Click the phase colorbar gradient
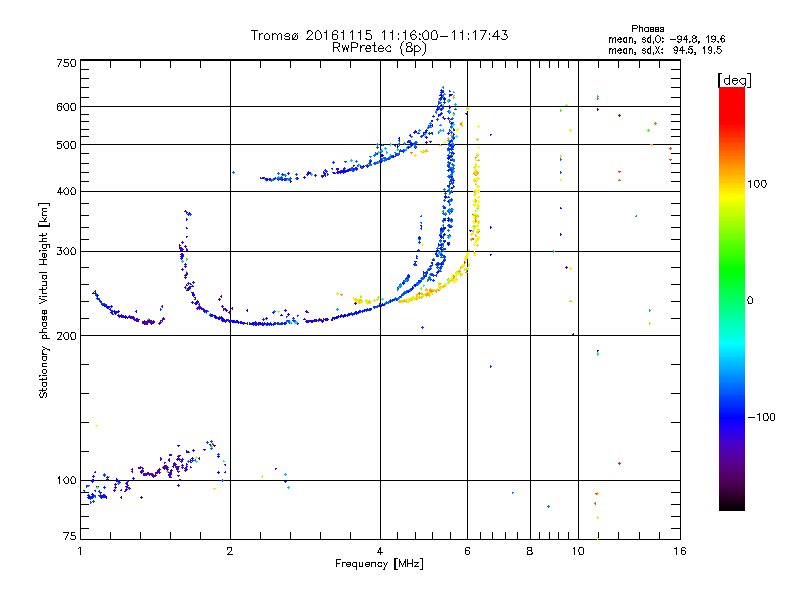Image resolution: width=800 pixels, height=600 pixels. coord(732,298)
